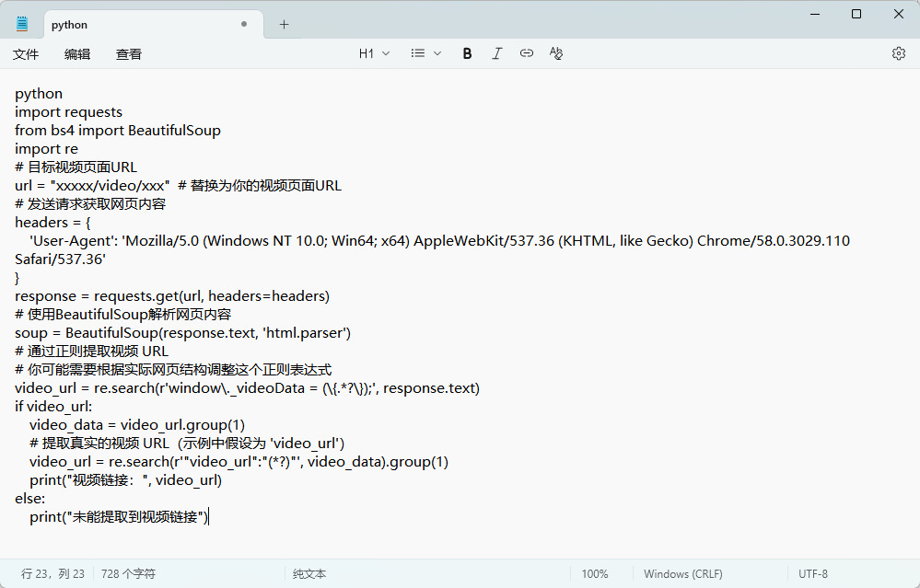The image size is (920, 588).
Task: Select the python tab
Action: point(153,25)
